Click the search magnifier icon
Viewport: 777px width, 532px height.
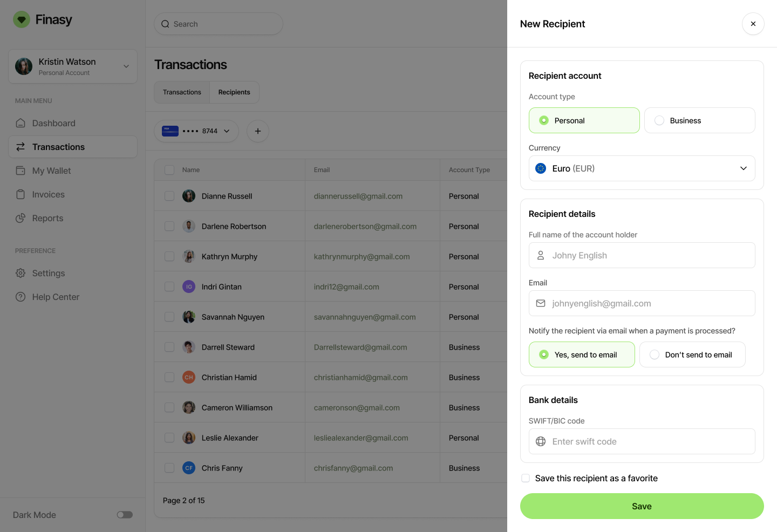165,24
